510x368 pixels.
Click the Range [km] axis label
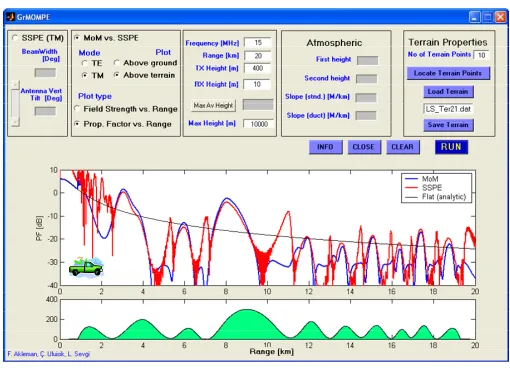[x=271, y=352]
